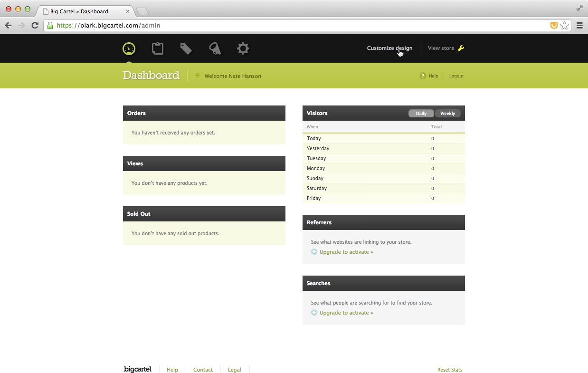This screenshot has width=588, height=373.
Task: Reload the page with the refresh icon
Action: (x=35, y=25)
